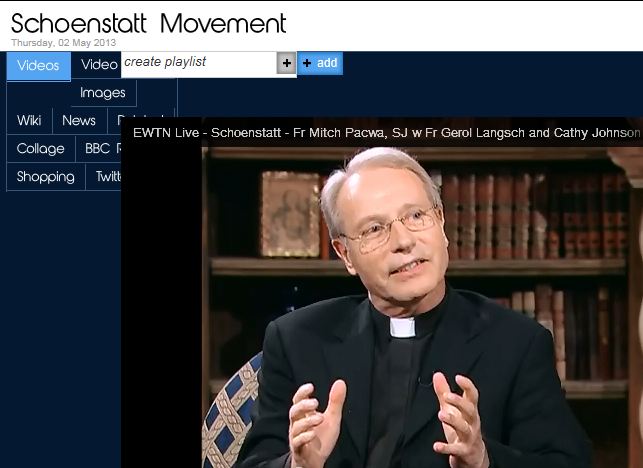Click the gray plus icon beside playlist field
Viewport: 643px width, 468px height.
point(286,63)
